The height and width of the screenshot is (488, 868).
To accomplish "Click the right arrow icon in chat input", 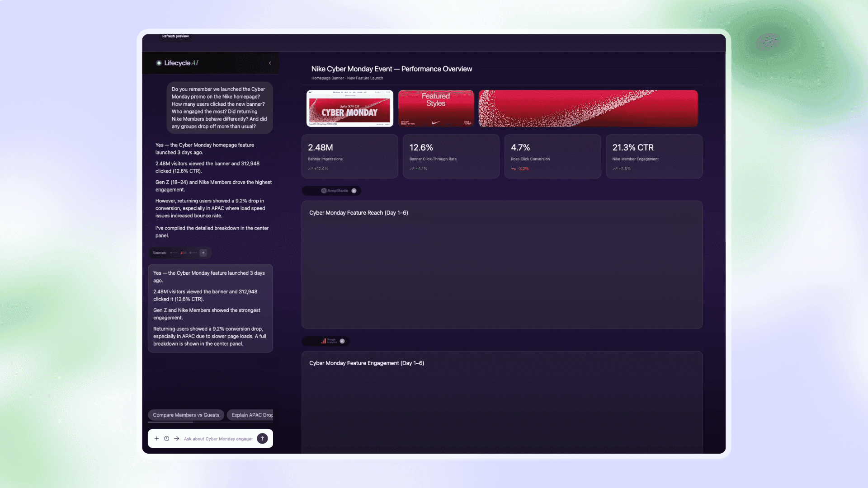I will (x=177, y=439).
